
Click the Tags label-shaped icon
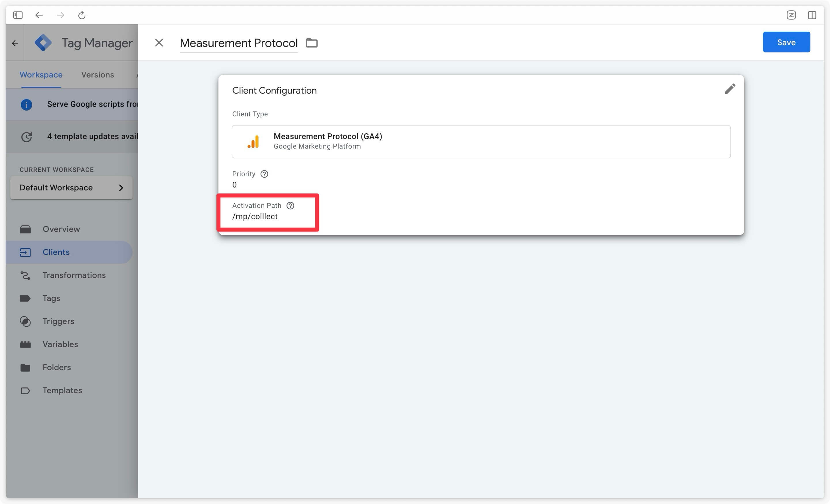[25, 298]
